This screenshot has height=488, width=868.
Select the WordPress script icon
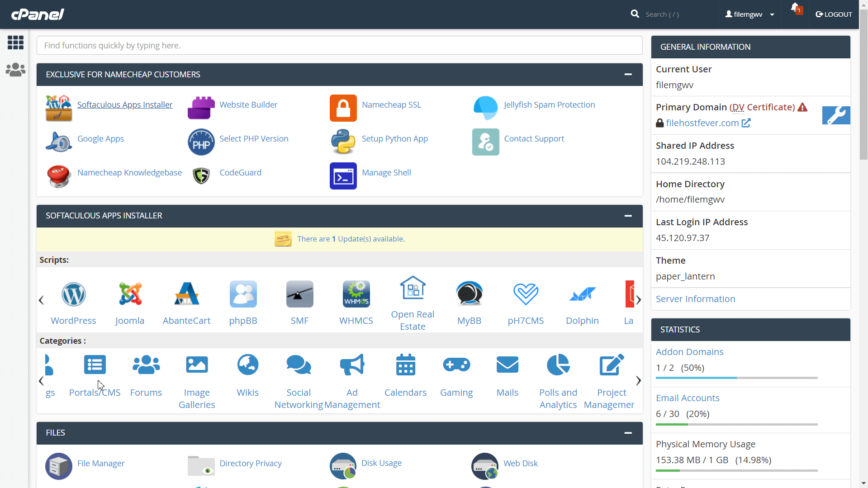pyautogui.click(x=73, y=294)
